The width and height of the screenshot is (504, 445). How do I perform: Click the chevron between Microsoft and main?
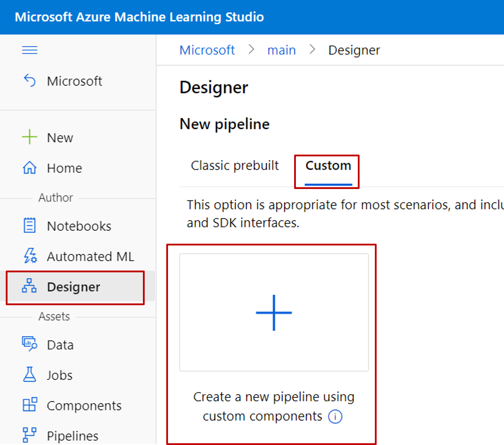[251, 49]
